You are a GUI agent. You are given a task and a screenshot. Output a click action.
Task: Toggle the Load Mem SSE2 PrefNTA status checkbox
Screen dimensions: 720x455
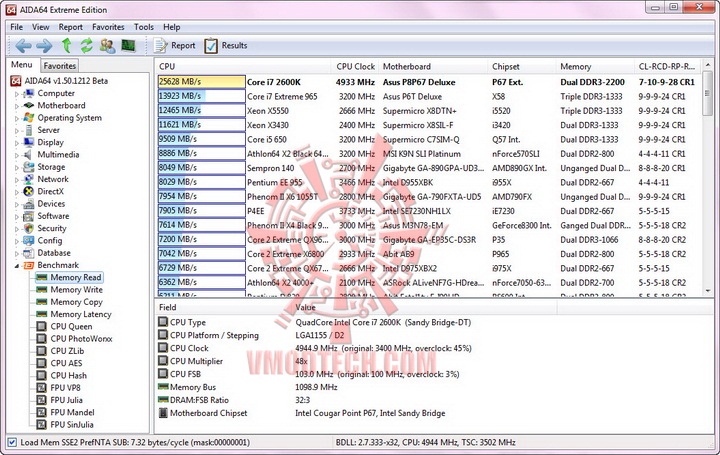[x=12, y=443]
